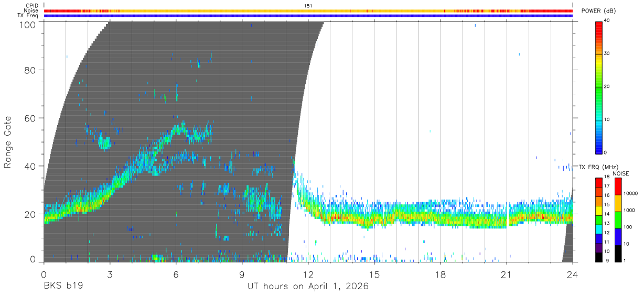The height and width of the screenshot is (297, 644).
Task: Click the NOISE legend title
Action: coord(621,173)
